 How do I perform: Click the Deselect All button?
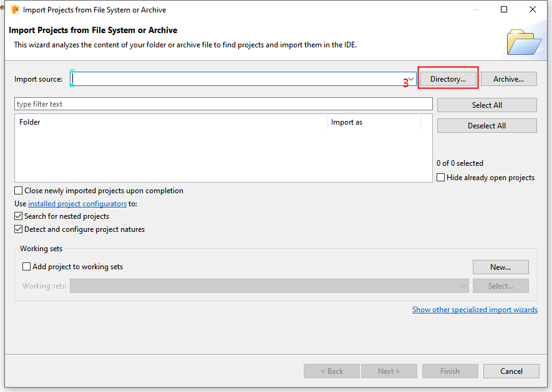(486, 125)
